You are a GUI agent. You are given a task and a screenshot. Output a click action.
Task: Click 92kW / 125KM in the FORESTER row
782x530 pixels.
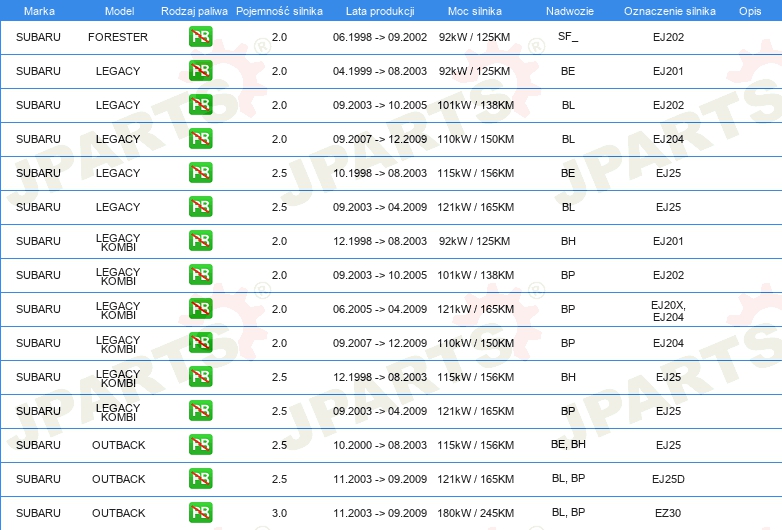pos(475,37)
